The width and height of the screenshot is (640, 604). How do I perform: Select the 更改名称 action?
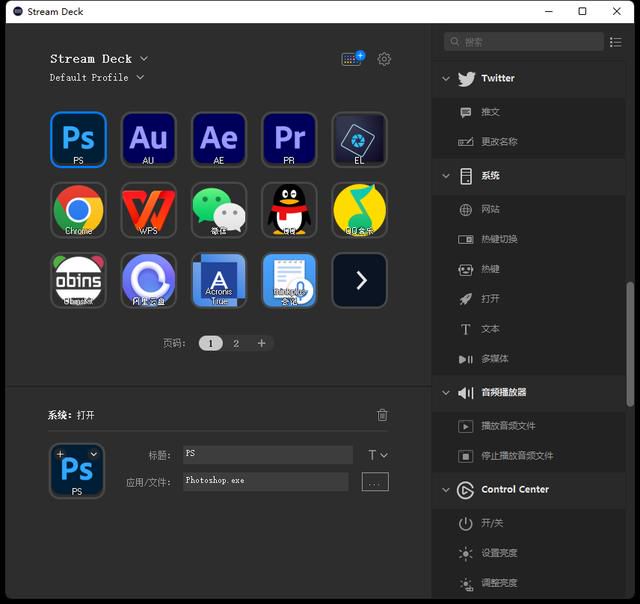pos(529,142)
